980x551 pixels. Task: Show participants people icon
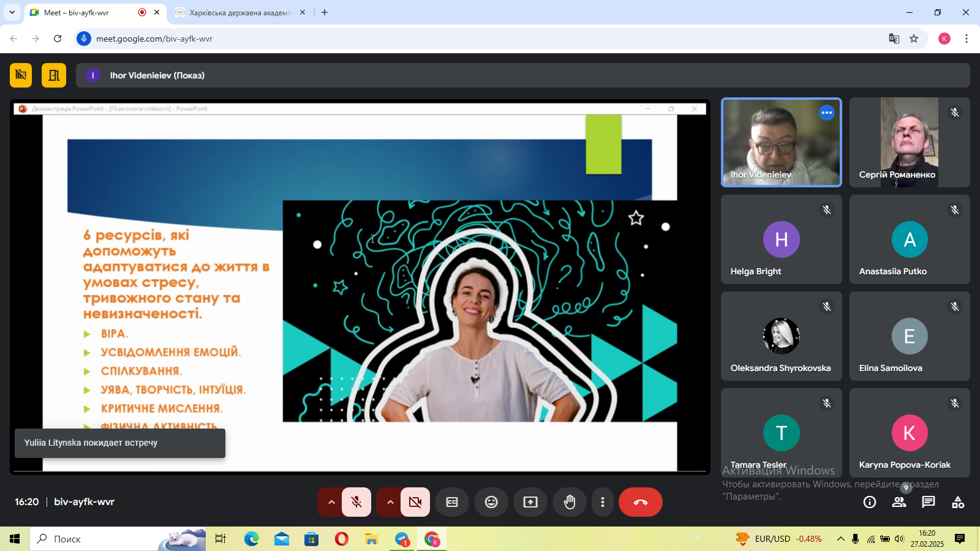coord(899,502)
